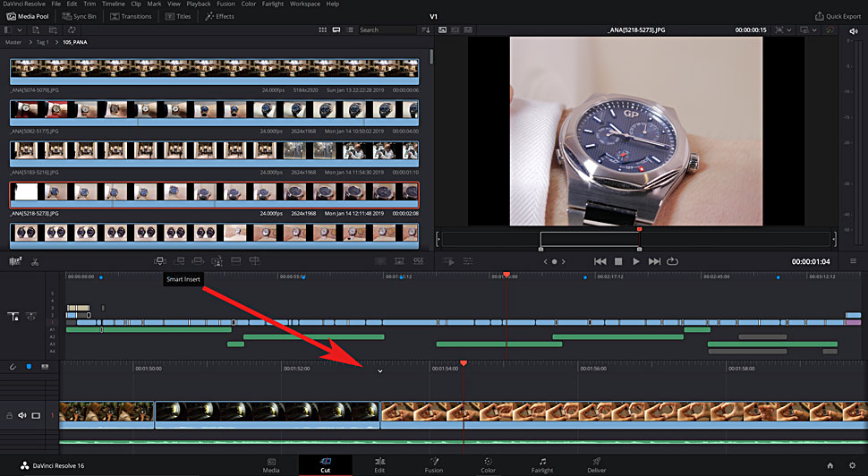
Task: Switch to the Fusion page tab
Action: (434, 465)
